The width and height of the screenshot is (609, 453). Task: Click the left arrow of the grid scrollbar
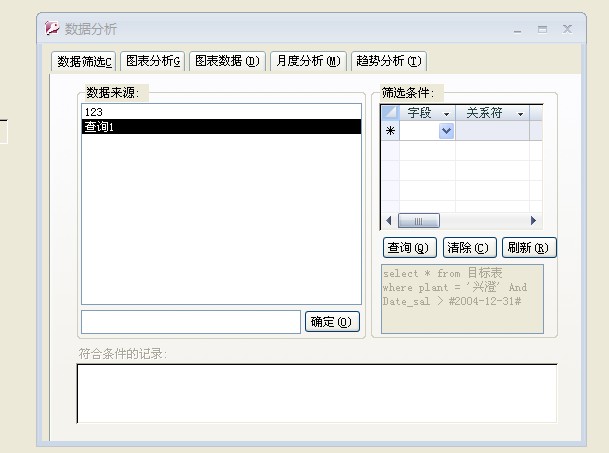pos(389,221)
